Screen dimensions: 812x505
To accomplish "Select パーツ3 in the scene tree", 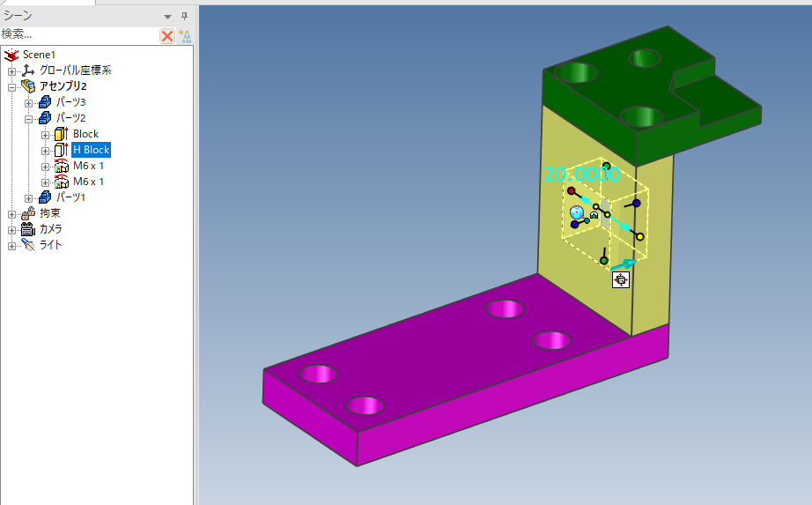I will tap(71, 102).
